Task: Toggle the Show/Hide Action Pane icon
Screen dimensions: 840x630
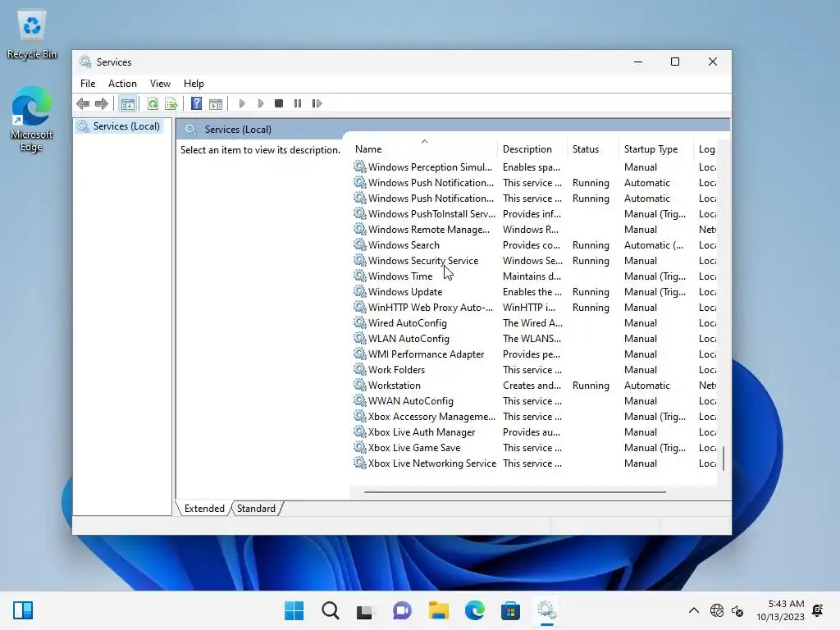Action: tap(216, 103)
